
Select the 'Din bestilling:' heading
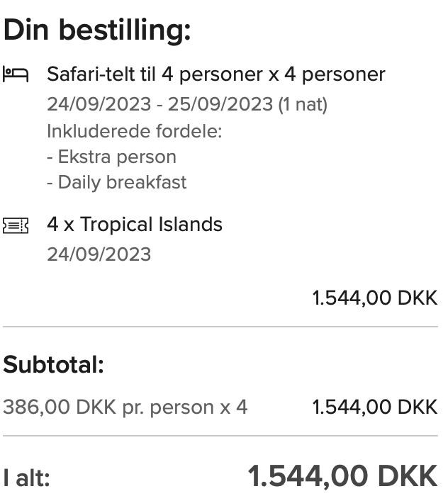click(x=97, y=30)
